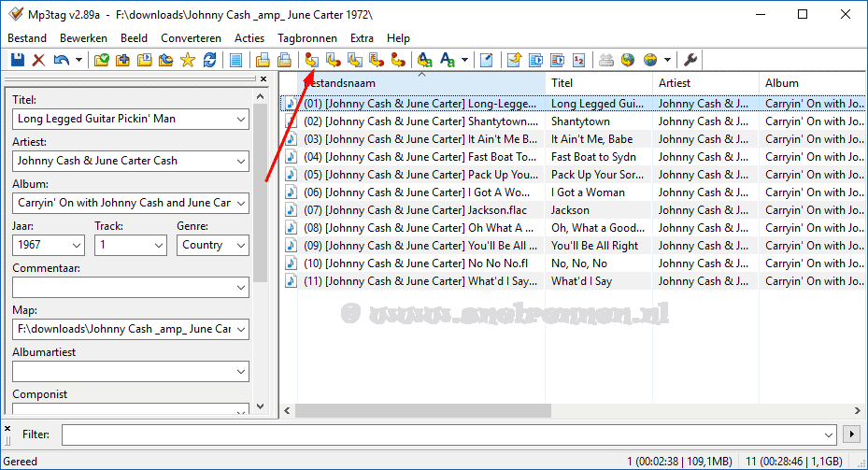Click the tag panel scroll down arrow
Viewport: 868px width, 470px height.
click(x=260, y=406)
